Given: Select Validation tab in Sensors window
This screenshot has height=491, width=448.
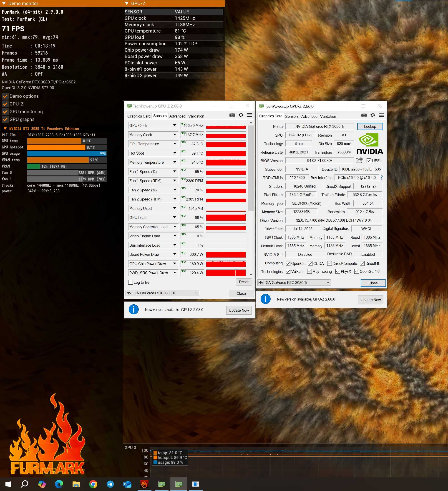Looking at the screenshot, I should click(x=196, y=116).
